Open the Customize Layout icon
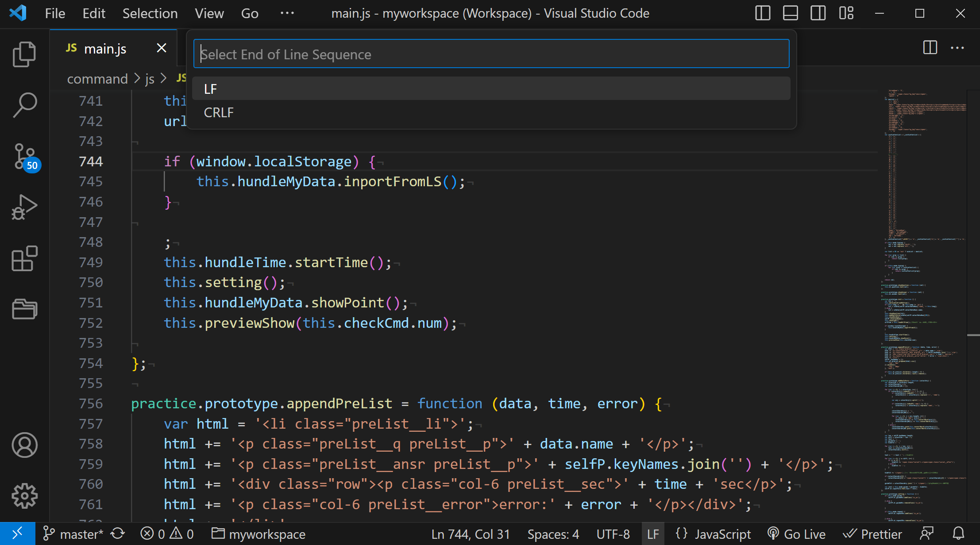Screen dimensions: 980x545 coord(846,13)
